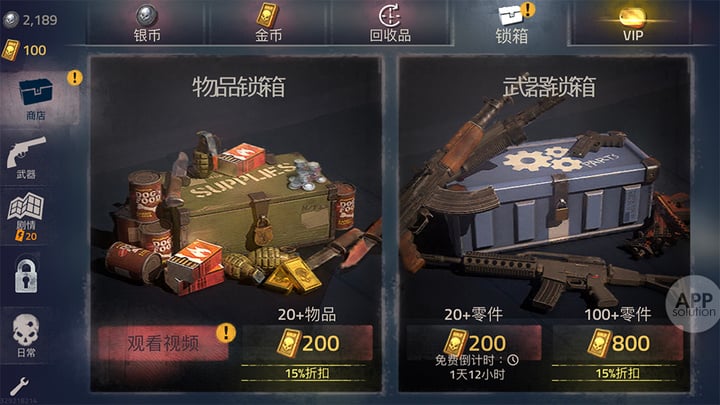The width and height of the screenshot is (720, 405).
Task: Buy 20+物品 crate for 200 gold
Action: pos(307,343)
